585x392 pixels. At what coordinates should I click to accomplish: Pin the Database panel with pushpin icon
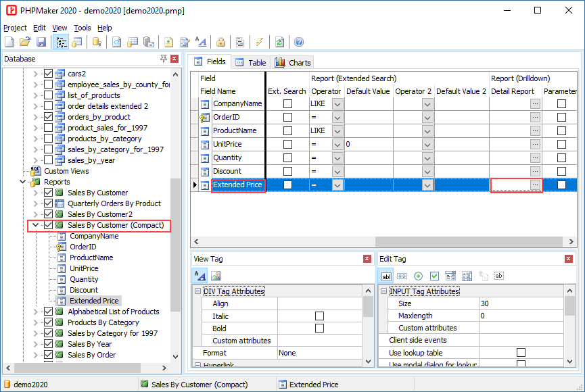point(163,59)
